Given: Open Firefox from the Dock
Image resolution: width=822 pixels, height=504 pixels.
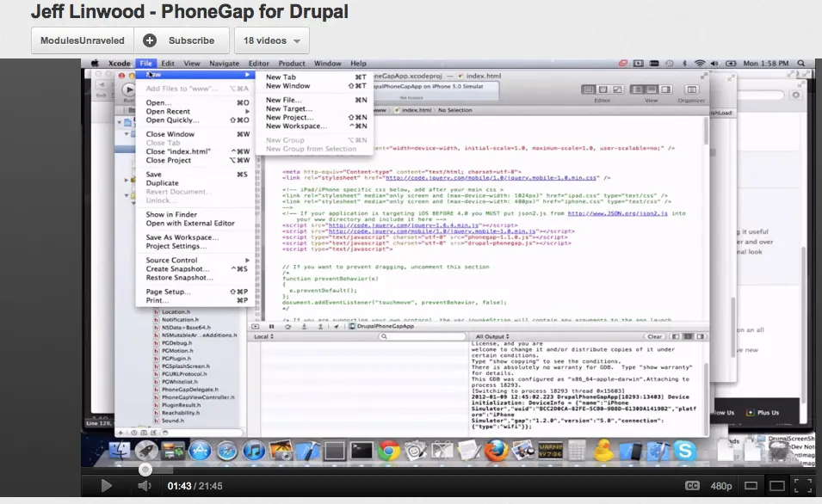Looking at the screenshot, I should [496, 451].
